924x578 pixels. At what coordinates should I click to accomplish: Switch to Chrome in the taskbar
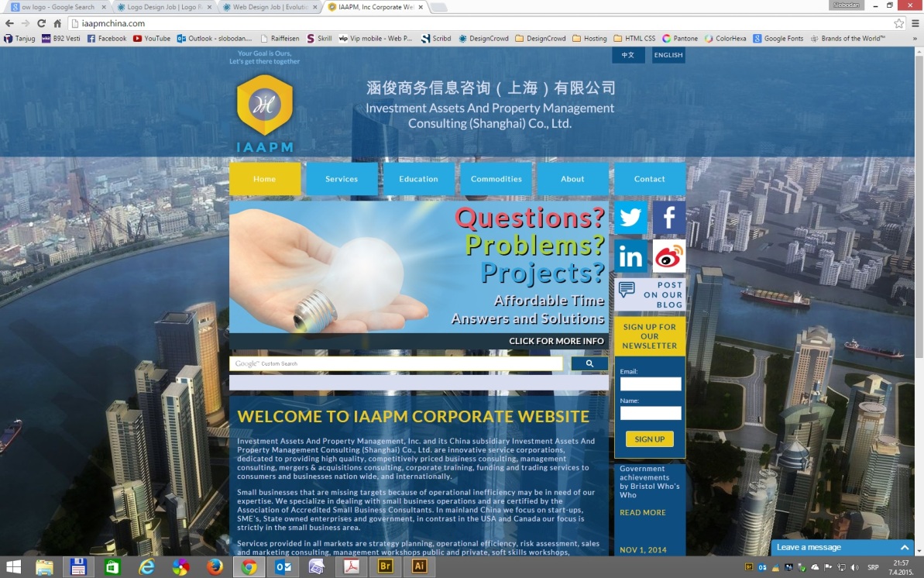pyautogui.click(x=249, y=567)
